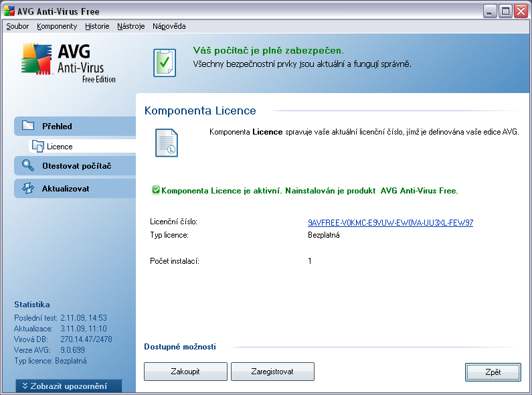Click 'Typ licence:' label in main panel
This screenshot has height=395, width=532.
coord(169,235)
